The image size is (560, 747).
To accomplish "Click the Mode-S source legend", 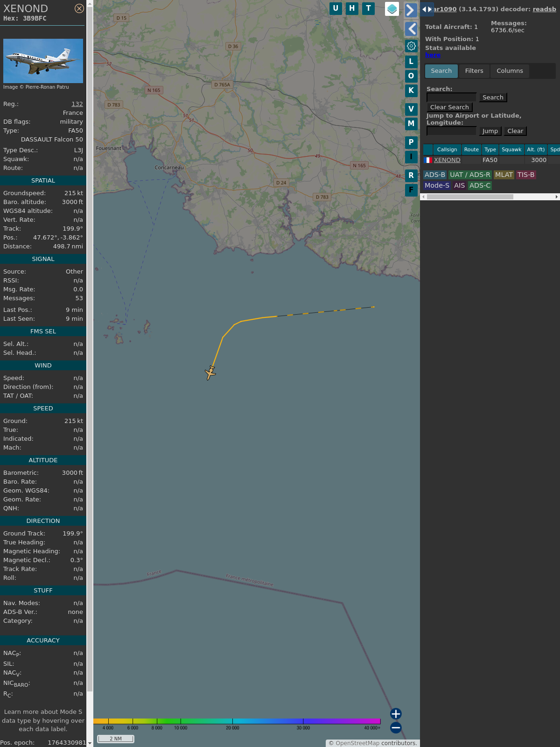I will point(437,185).
